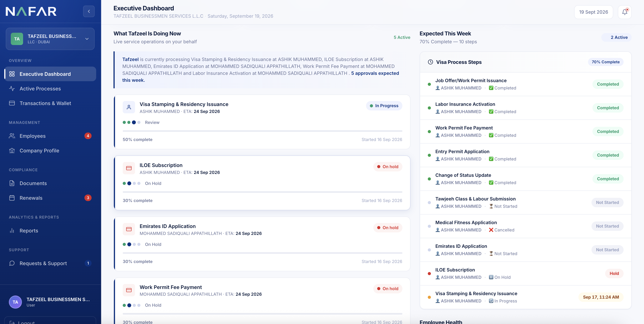
Task: Click the green TA company avatar
Action: pyautogui.click(x=17, y=39)
